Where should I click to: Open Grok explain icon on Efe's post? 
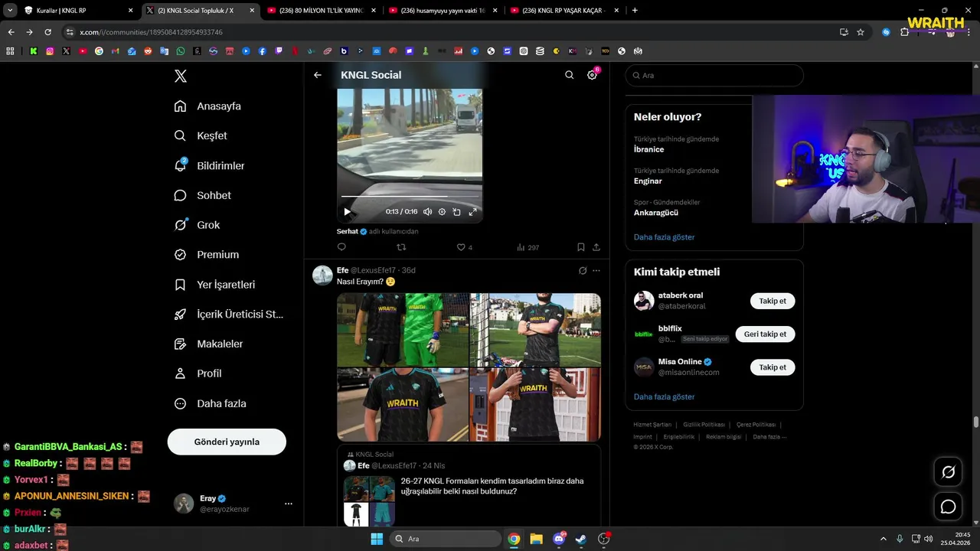tap(583, 270)
